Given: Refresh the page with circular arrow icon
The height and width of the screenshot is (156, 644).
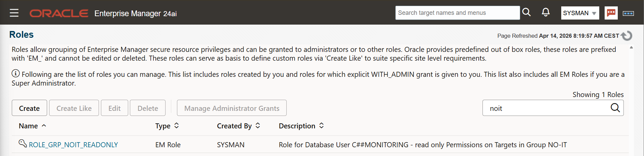Looking at the screenshot, I should (627, 35).
